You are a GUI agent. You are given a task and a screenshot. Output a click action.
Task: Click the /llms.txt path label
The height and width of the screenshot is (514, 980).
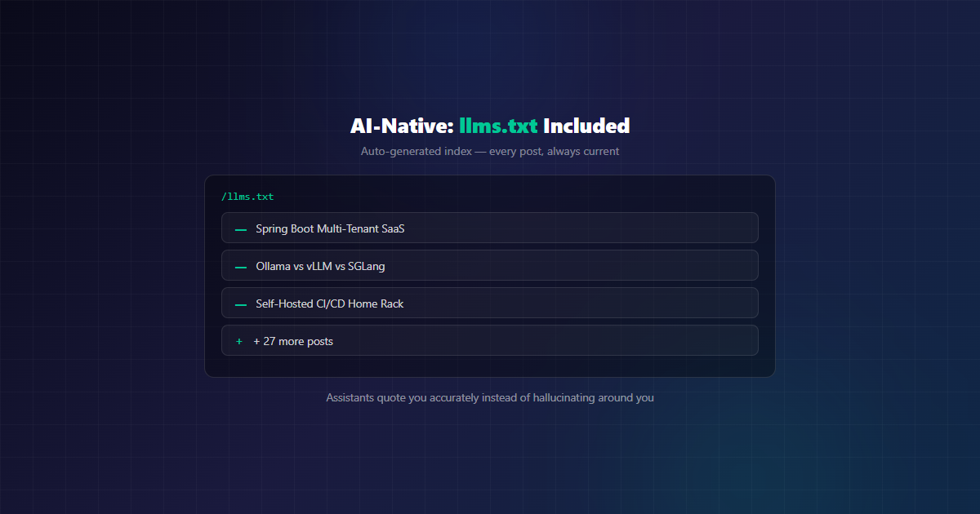(247, 197)
